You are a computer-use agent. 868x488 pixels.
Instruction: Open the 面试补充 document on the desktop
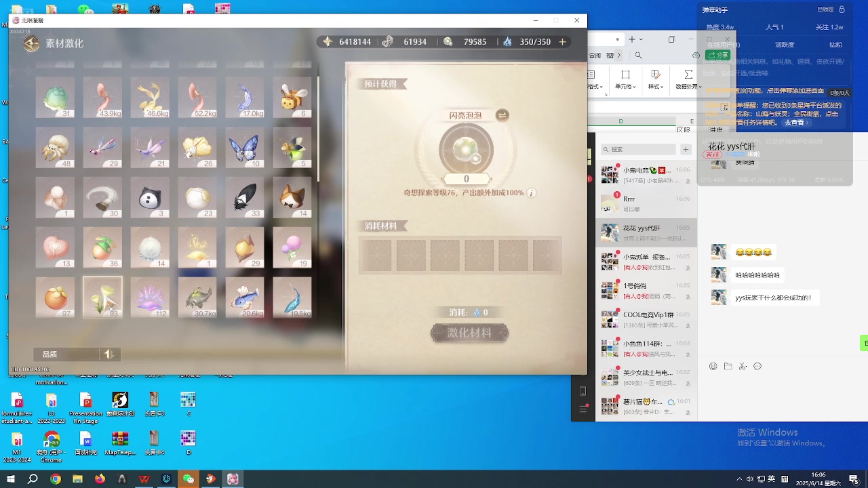(85, 445)
